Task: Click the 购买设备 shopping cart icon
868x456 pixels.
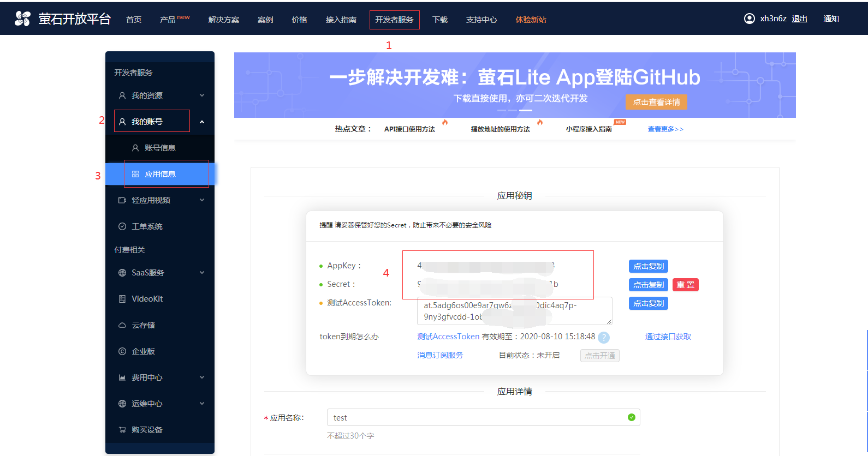Action: pyautogui.click(x=122, y=430)
